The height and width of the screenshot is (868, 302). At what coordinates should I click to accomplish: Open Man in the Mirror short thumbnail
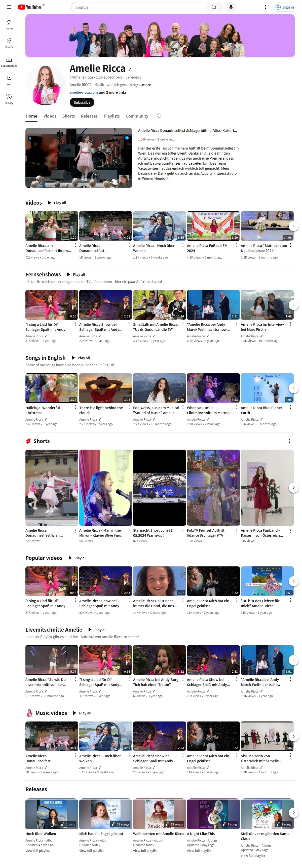[106, 488]
